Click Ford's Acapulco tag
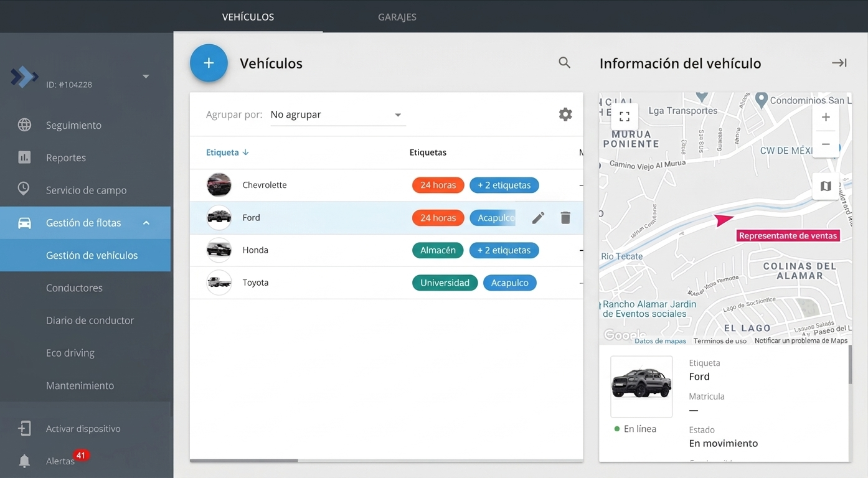The image size is (868, 478). pyautogui.click(x=493, y=218)
